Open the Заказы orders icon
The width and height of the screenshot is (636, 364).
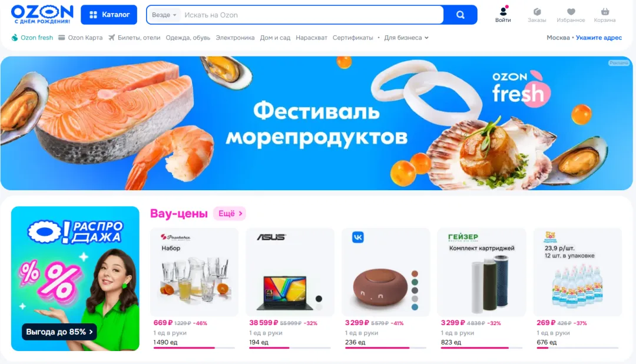coord(536,15)
